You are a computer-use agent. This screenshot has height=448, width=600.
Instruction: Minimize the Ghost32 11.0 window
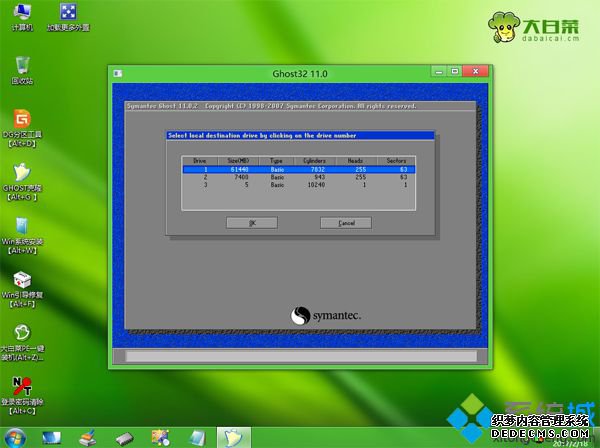tap(439, 71)
